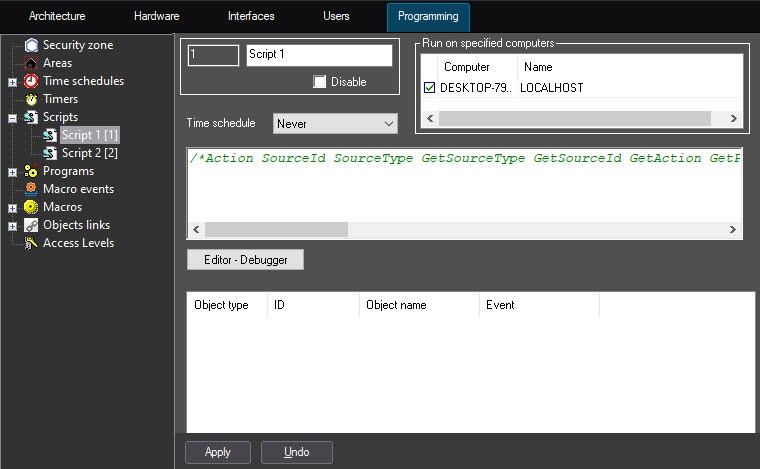Viewport: 760px width, 469px height.
Task: Select the Programming tab
Action: [428, 17]
